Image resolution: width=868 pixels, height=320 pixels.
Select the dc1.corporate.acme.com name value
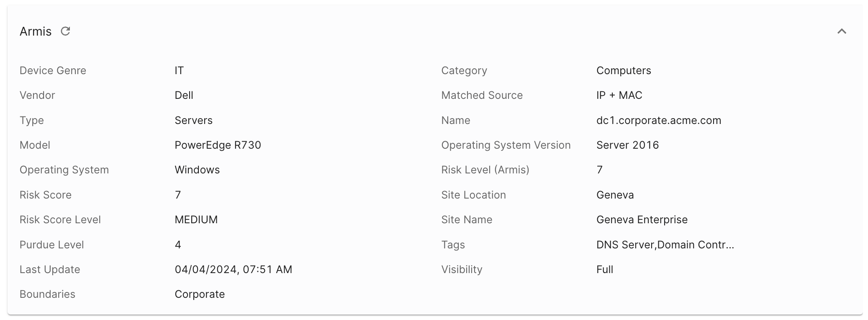(x=658, y=121)
